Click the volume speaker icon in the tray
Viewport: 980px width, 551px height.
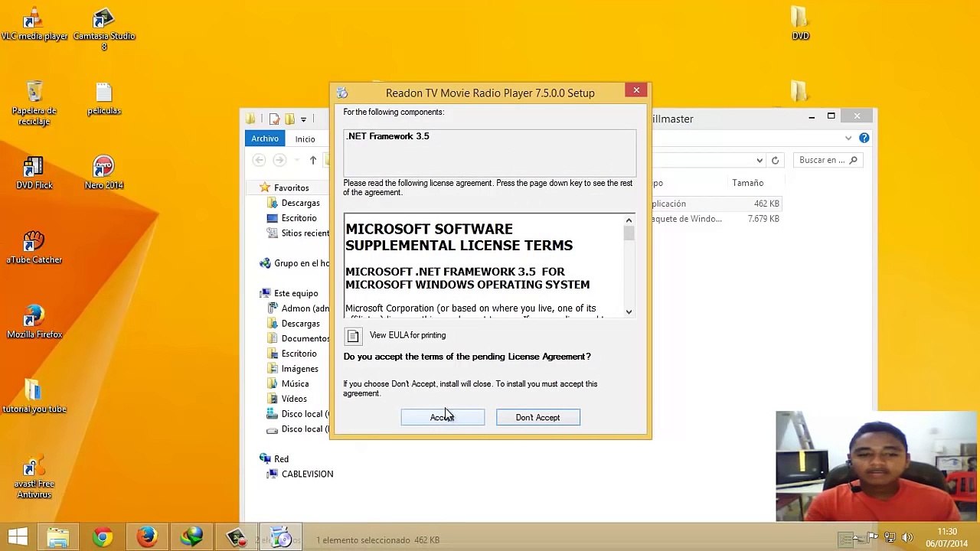click(x=907, y=538)
